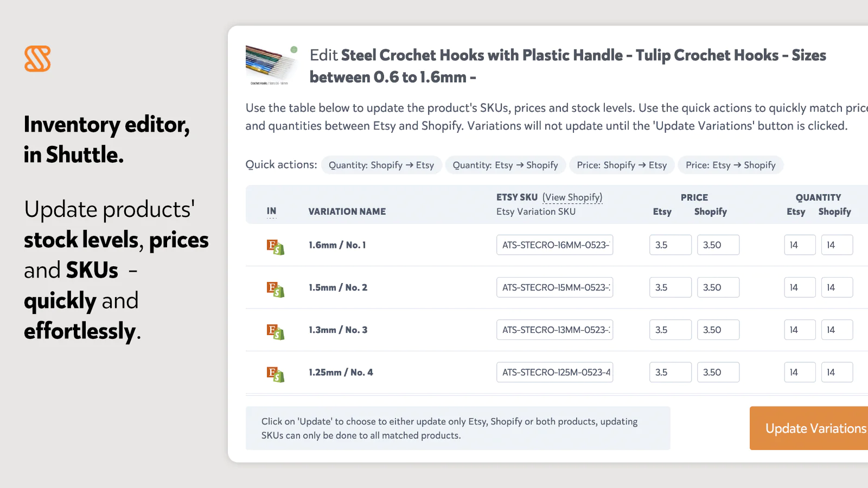
Task: Click the Shuttle logo icon
Action: click(37, 59)
